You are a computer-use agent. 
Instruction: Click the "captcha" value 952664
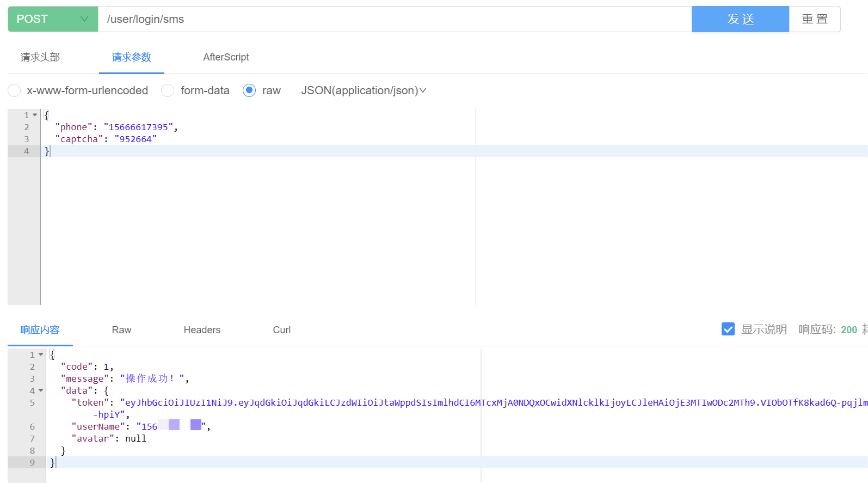[136, 139]
